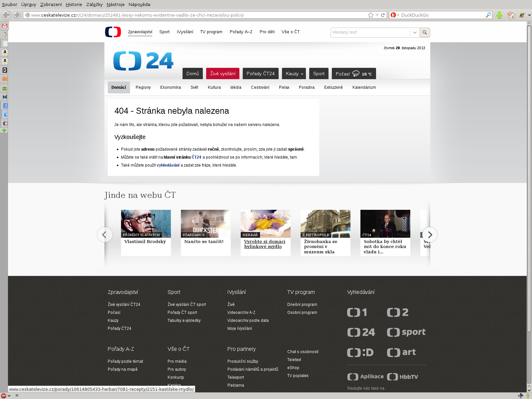Open the site search options dropdown arrow

[415, 32]
